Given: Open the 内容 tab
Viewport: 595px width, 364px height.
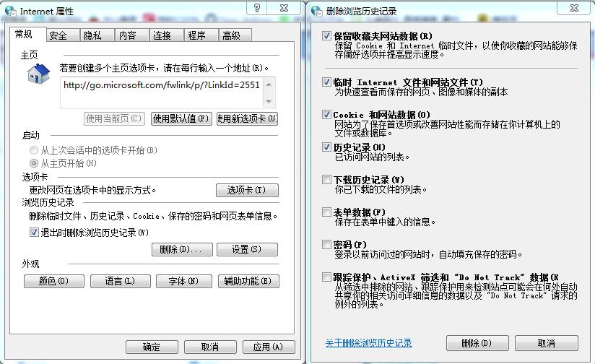Looking at the screenshot, I should [x=131, y=35].
